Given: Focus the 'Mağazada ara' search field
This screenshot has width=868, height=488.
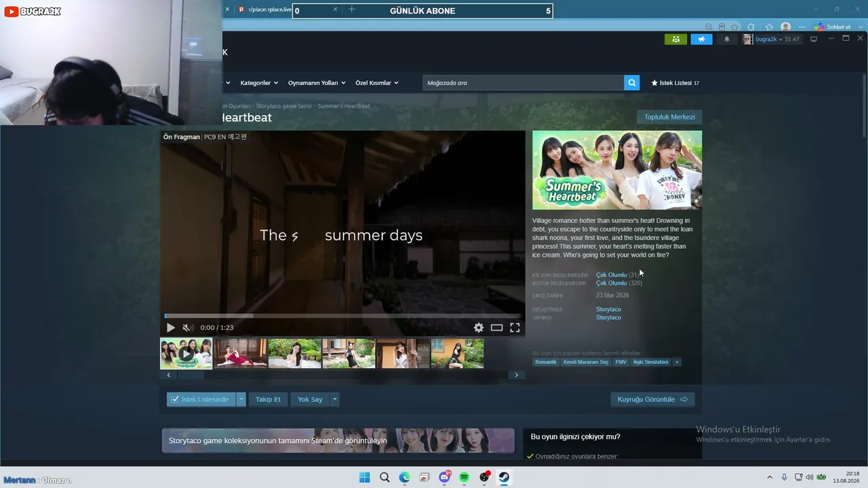Looking at the screenshot, I should pyautogui.click(x=524, y=83).
